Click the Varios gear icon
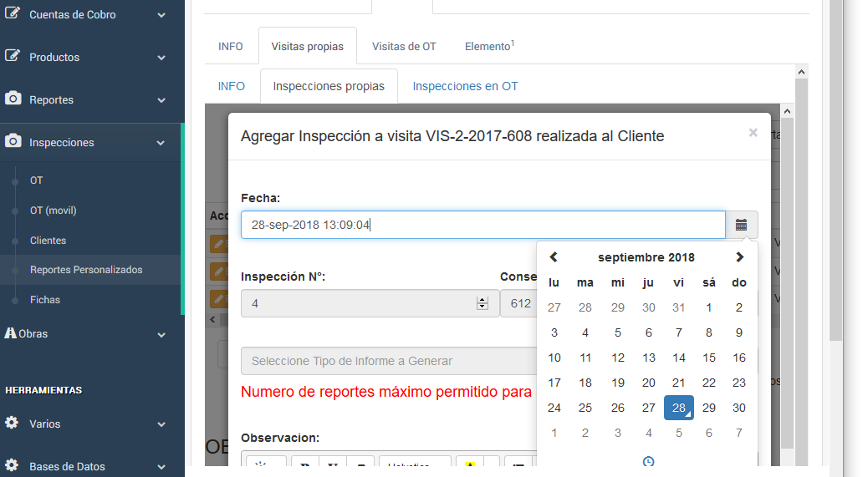This screenshot has width=868, height=477. coord(12,424)
